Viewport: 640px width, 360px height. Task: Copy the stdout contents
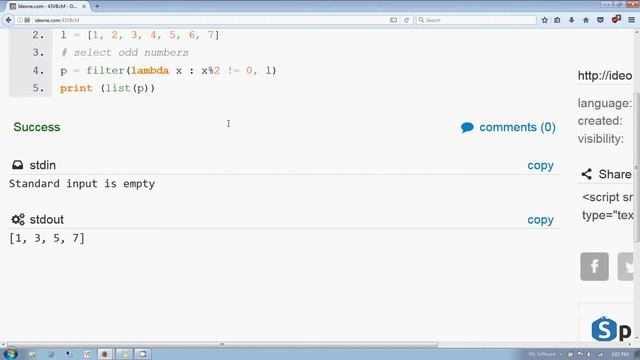[540, 220]
